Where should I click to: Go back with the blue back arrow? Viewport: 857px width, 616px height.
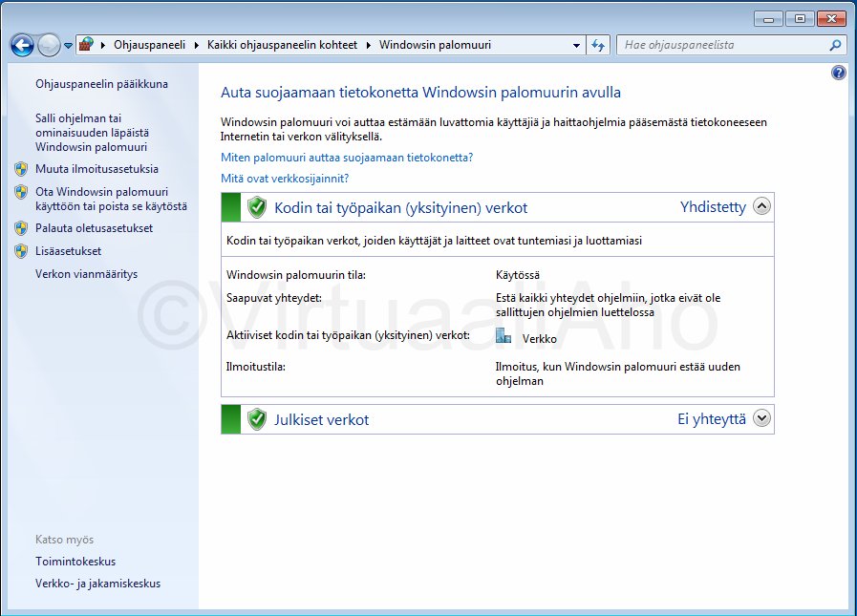[22, 46]
